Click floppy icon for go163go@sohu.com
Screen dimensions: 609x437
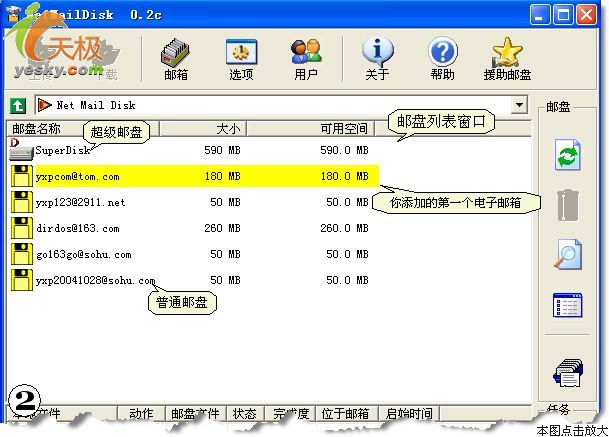(22, 254)
